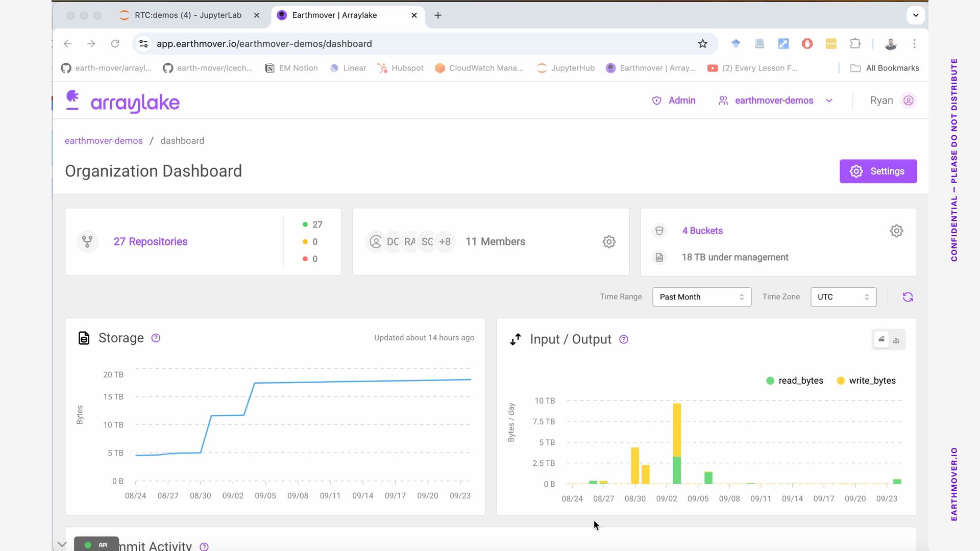
Task: Open the JupyterHub bookmark
Action: click(x=566, y=68)
